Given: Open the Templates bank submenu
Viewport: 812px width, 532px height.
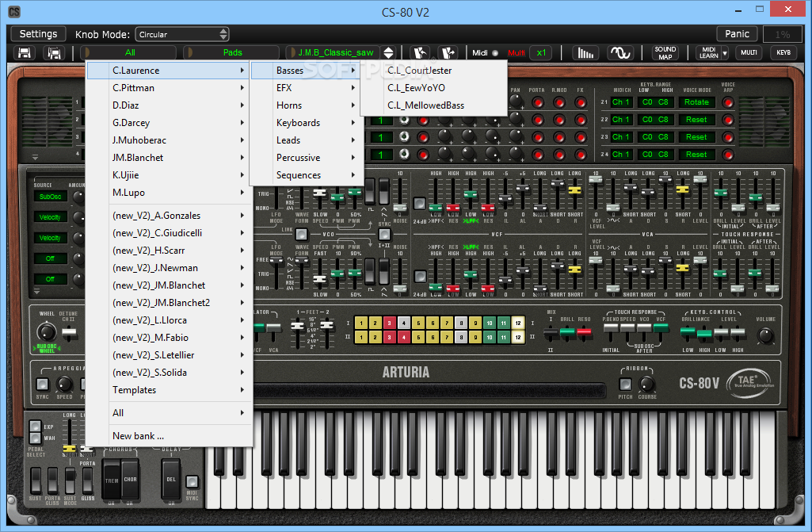Looking at the screenshot, I should pos(170,390).
